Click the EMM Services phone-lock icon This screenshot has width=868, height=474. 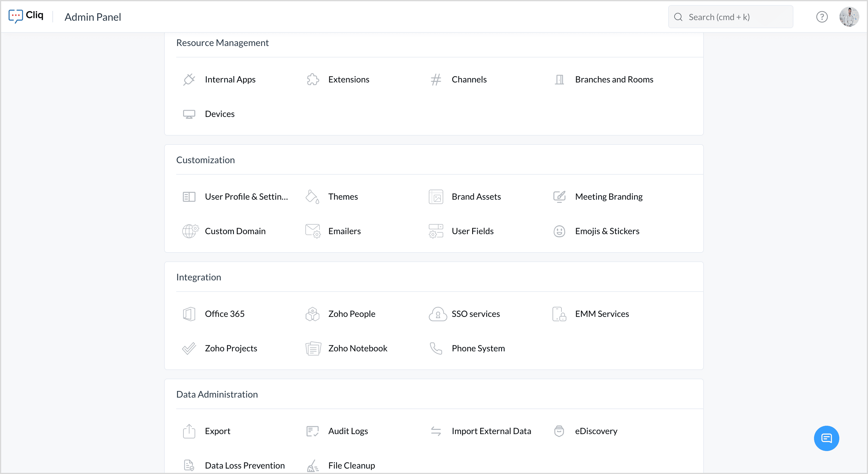tap(559, 314)
